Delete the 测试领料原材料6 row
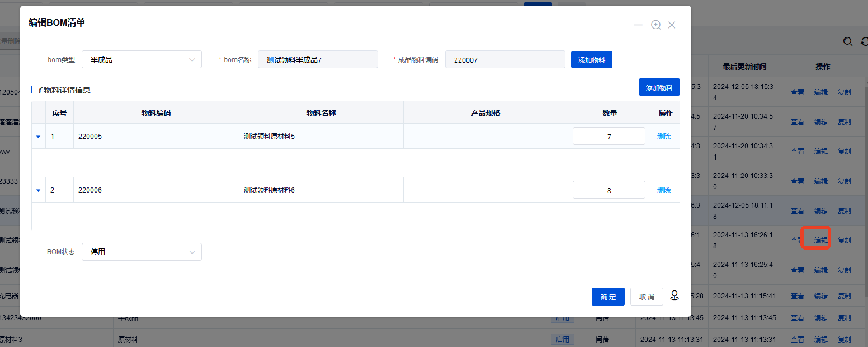 tap(664, 190)
